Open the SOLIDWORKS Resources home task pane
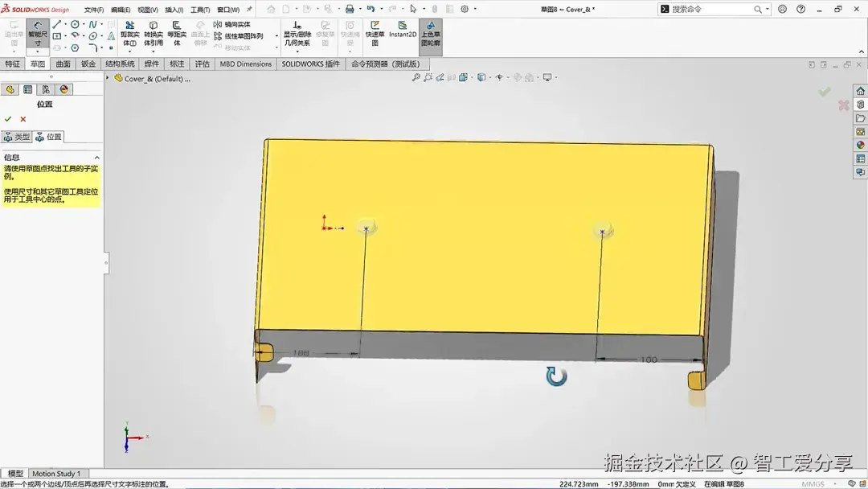The height and width of the screenshot is (489, 868). [x=860, y=91]
